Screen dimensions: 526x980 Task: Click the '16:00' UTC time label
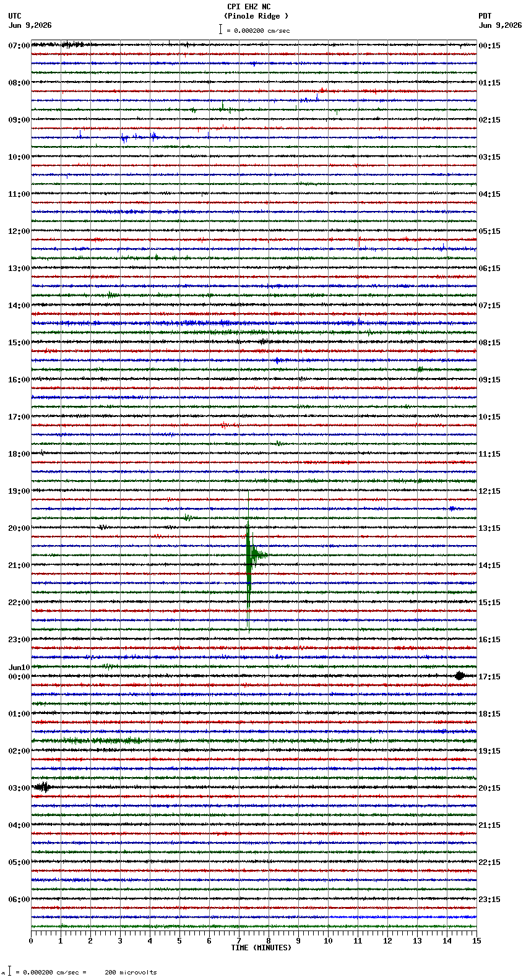tap(19, 380)
